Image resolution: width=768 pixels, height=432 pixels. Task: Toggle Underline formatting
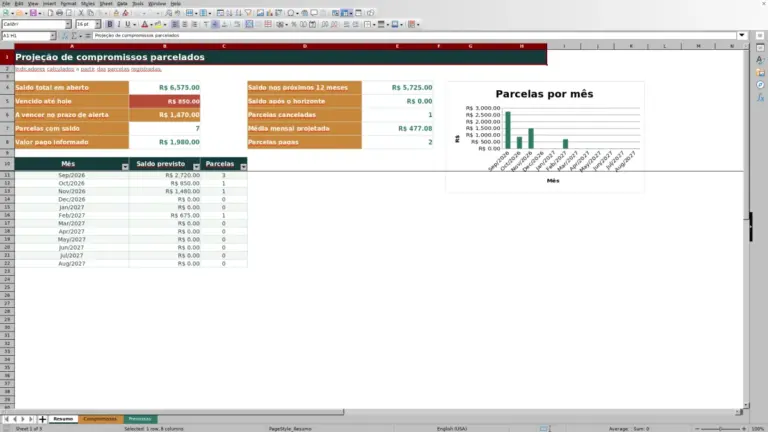128,24
